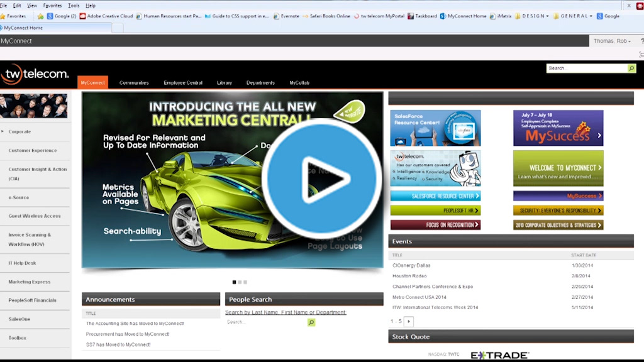The height and width of the screenshot is (362, 644).
Task: Open the Houston Rodeo event
Action: [x=409, y=276]
